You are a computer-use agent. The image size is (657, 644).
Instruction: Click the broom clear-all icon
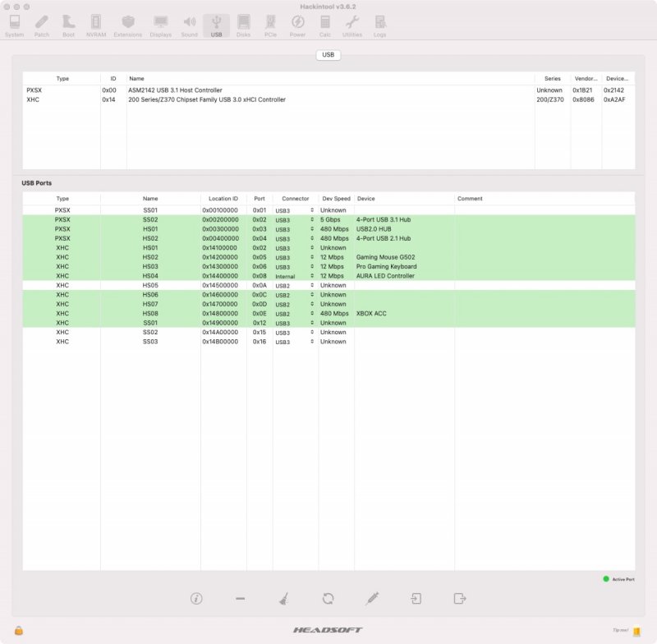284,598
